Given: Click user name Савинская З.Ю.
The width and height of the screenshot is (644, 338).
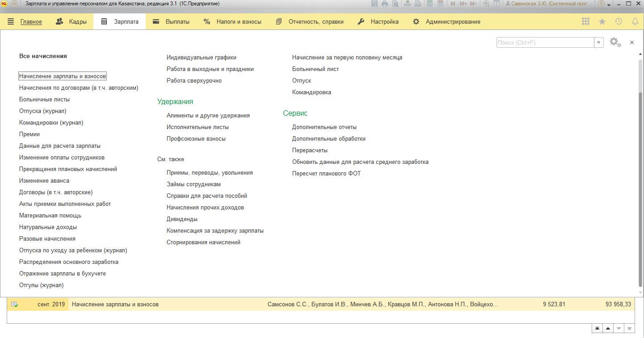Looking at the screenshot, I should pos(549,4).
